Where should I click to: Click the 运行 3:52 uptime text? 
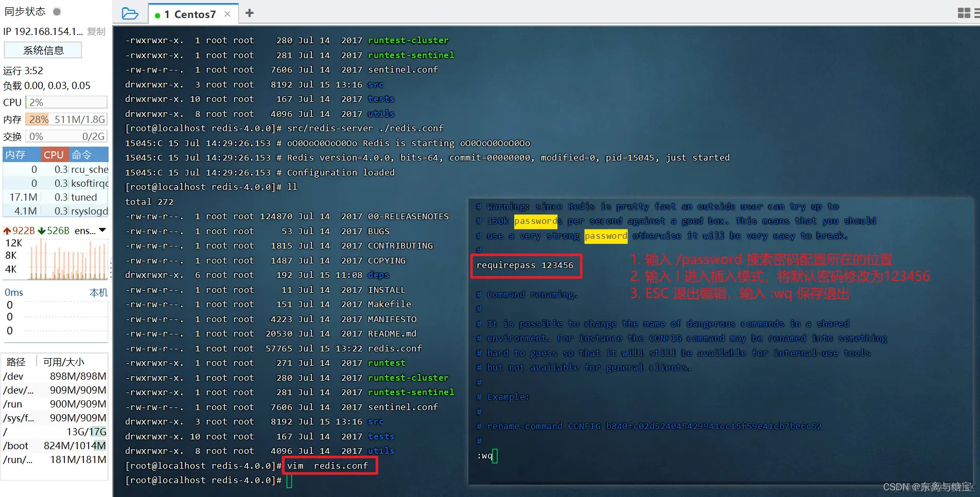[23, 70]
